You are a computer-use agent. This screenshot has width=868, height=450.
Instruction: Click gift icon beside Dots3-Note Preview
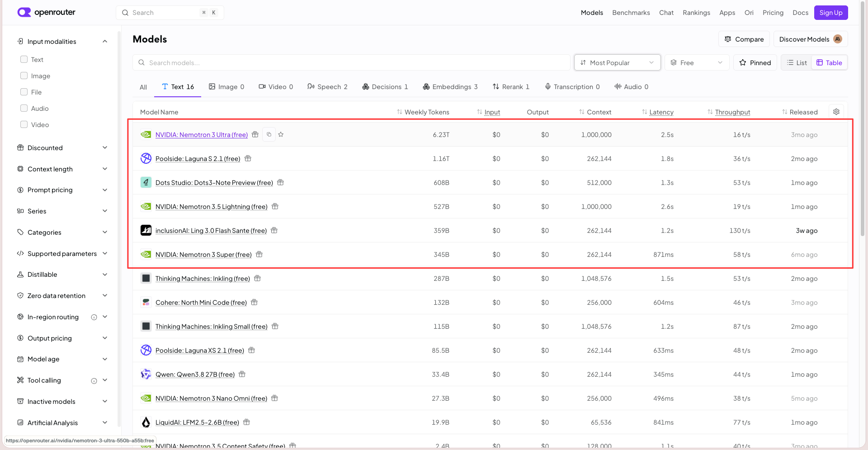(x=280, y=182)
